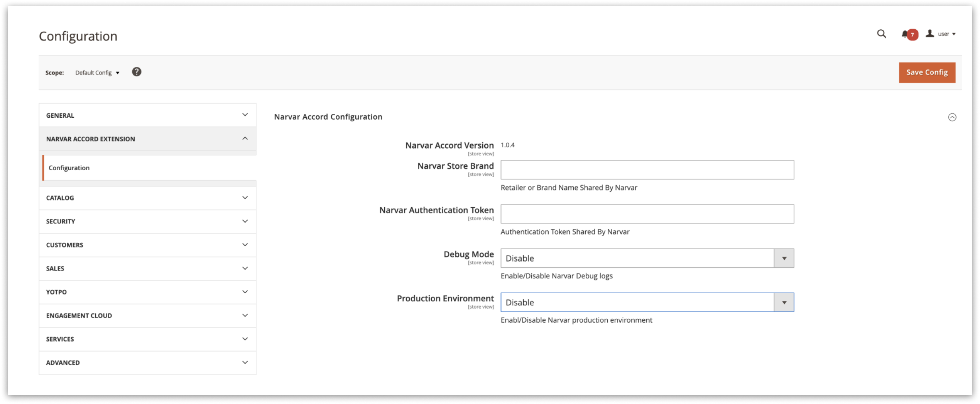The image size is (980, 404).
Task: Open the search magnifier icon
Action: (x=881, y=34)
